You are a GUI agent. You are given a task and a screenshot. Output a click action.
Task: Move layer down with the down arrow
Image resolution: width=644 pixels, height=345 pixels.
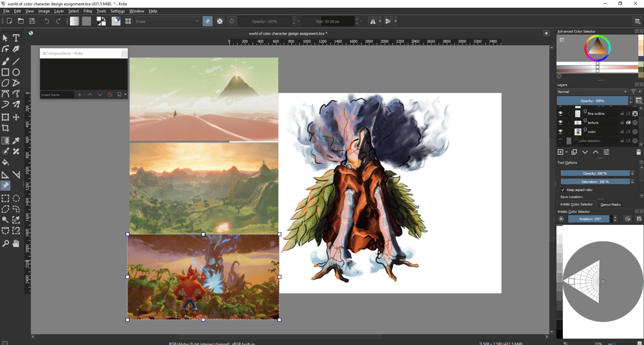585,152
